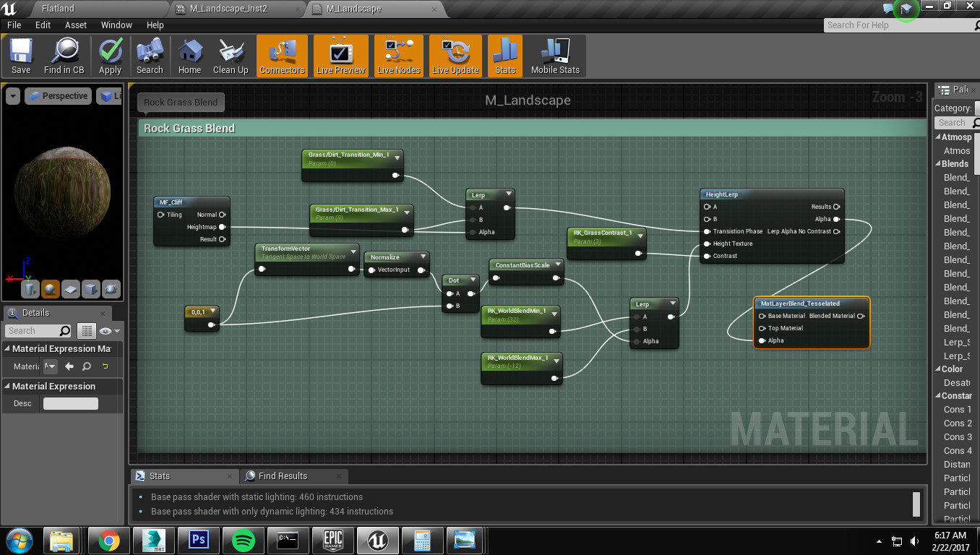Select the cube preview mesh icon

(91, 289)
